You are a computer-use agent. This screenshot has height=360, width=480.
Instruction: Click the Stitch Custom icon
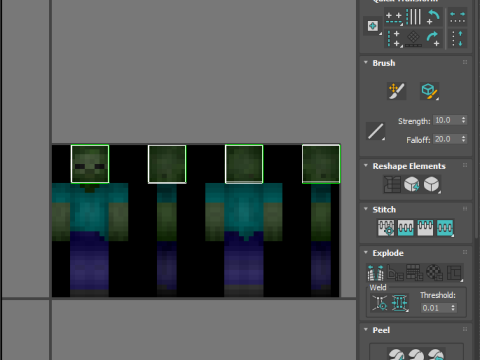(445, 228)
